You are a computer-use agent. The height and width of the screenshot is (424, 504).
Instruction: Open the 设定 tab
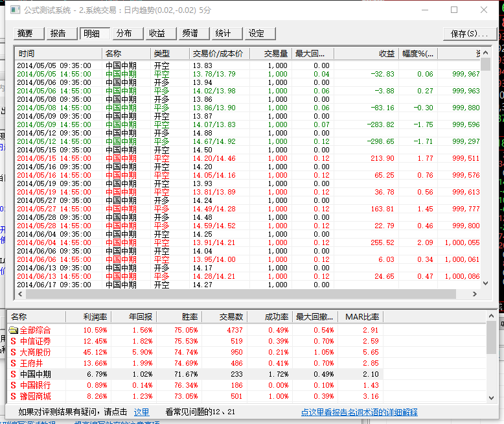257,34
